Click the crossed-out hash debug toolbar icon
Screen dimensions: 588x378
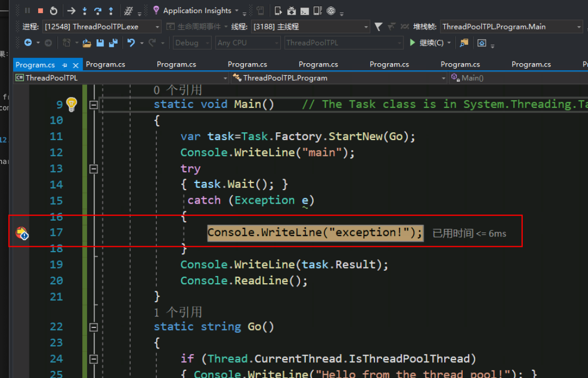[x=128, y=11]
